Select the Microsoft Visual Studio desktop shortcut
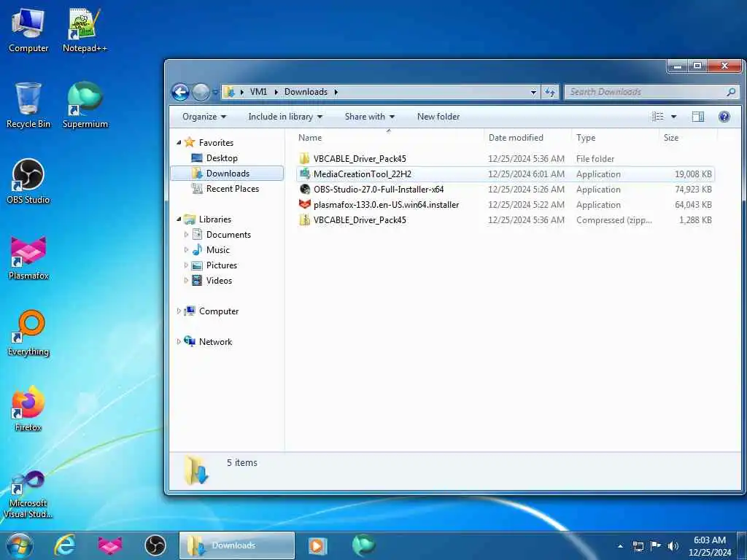This screenshot has height=560, width=747. pos(28,494)
